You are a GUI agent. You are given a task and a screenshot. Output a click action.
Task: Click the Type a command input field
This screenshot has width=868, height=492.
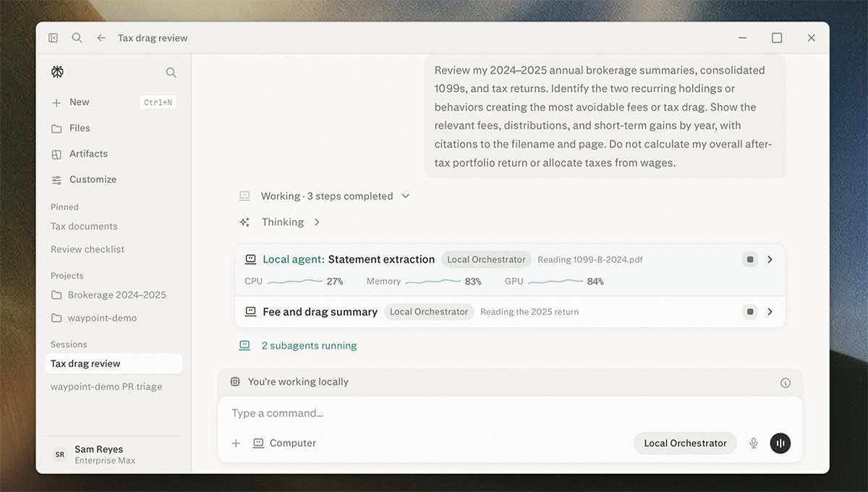[510, 413]
